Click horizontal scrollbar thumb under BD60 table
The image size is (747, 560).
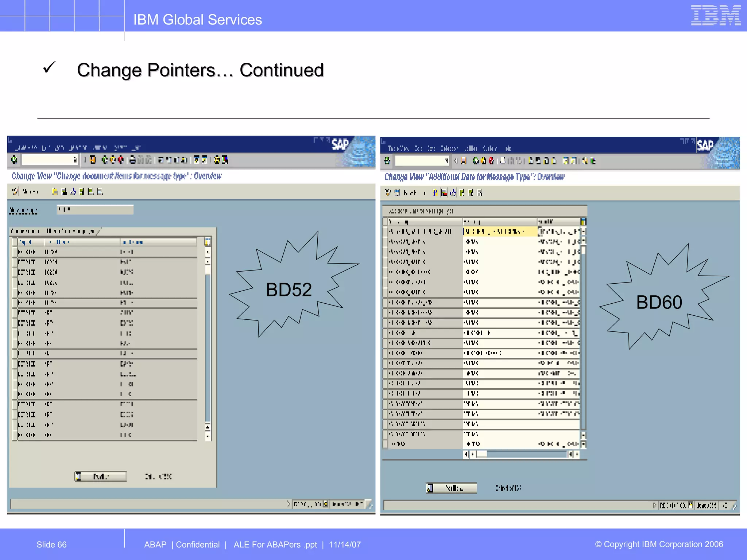click(x=481, y=454)
